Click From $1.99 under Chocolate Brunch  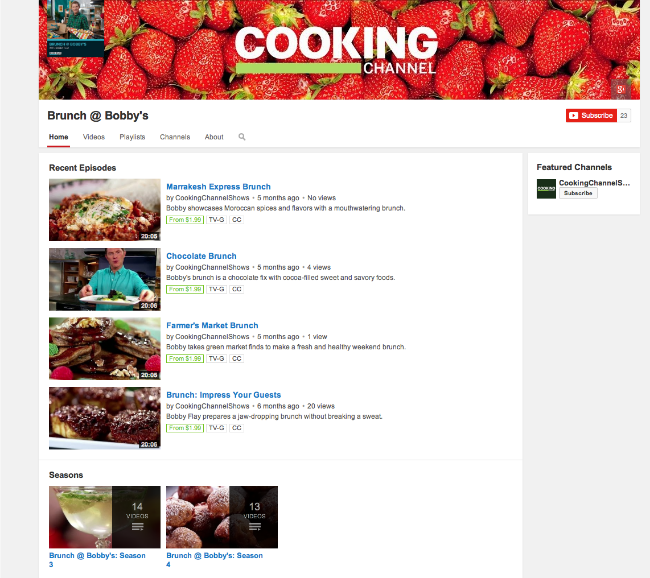pos(185,289)
